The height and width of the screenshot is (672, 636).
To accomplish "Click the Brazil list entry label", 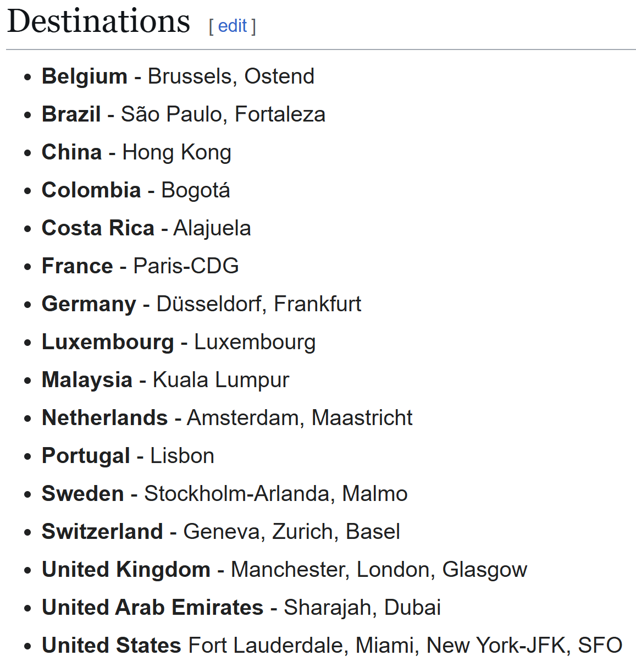I will tap(71, 114).
